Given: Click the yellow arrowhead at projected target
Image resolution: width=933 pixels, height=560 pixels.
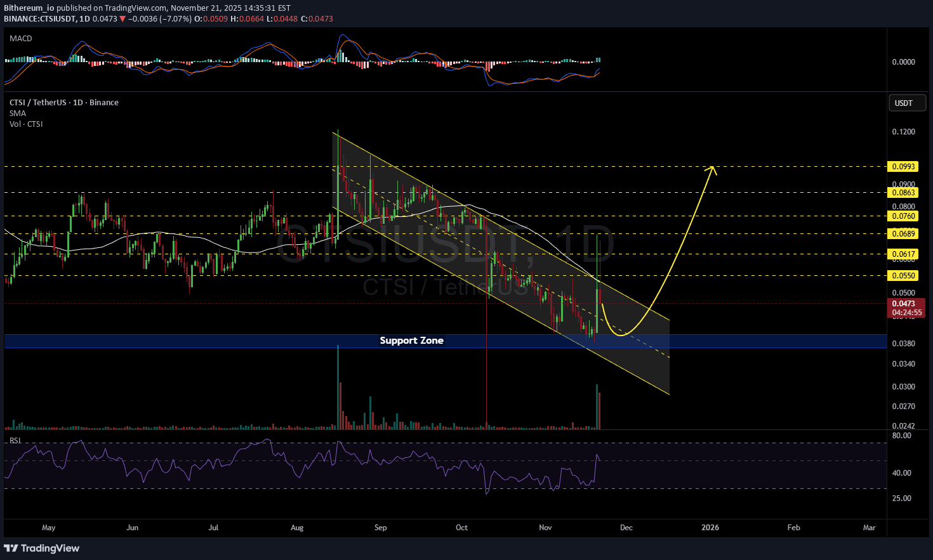Looking at the screenshot, I should click(713, 169).
